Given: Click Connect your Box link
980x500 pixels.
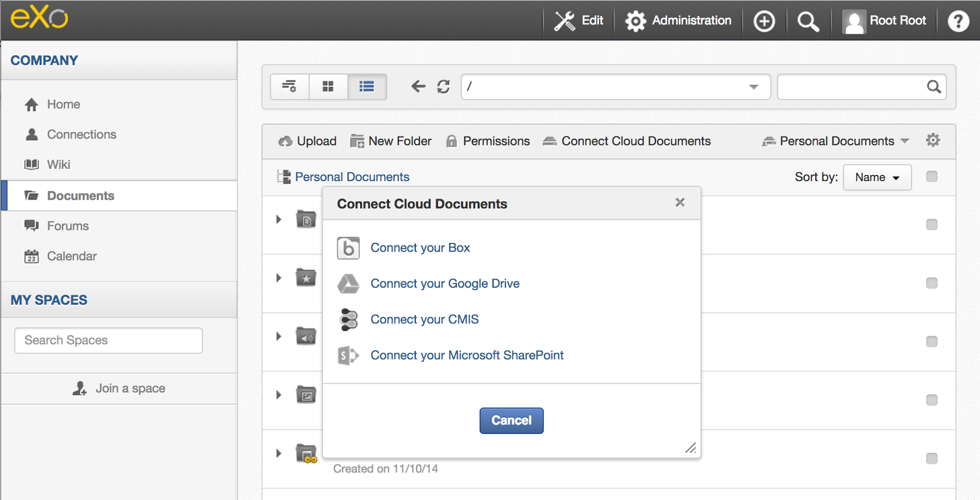Looking at the screenshot, I should (x=420, y=248).
